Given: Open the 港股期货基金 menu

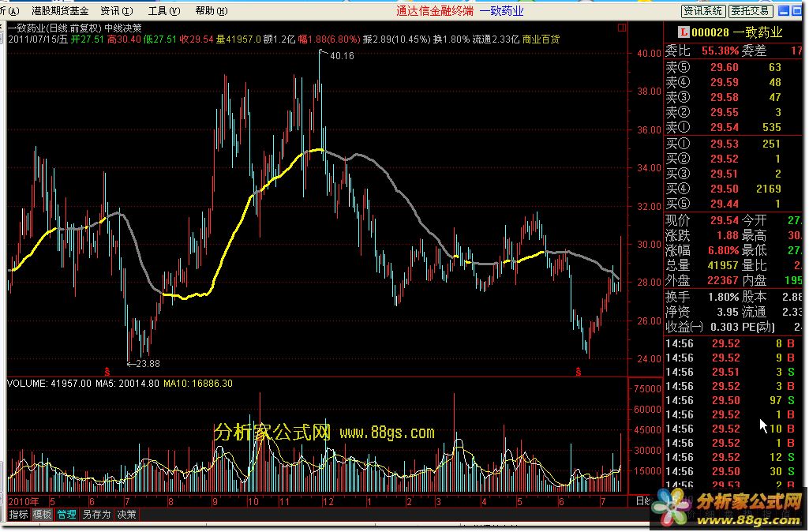Looking at the screenshot, I should (60, 11).
